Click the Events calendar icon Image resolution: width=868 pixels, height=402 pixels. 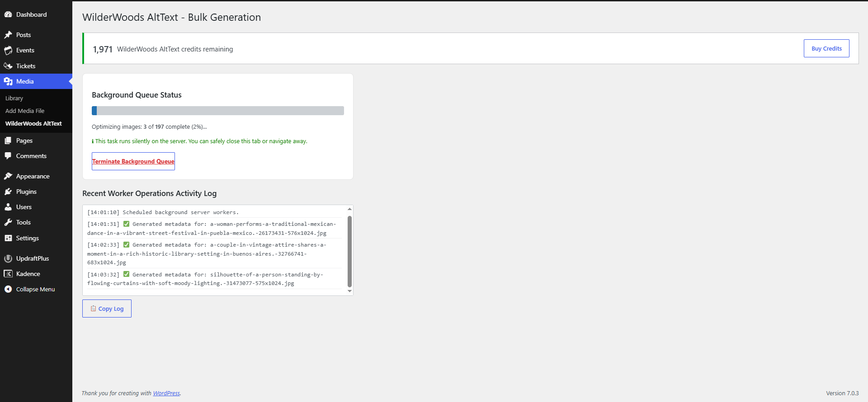click(8, 50)
